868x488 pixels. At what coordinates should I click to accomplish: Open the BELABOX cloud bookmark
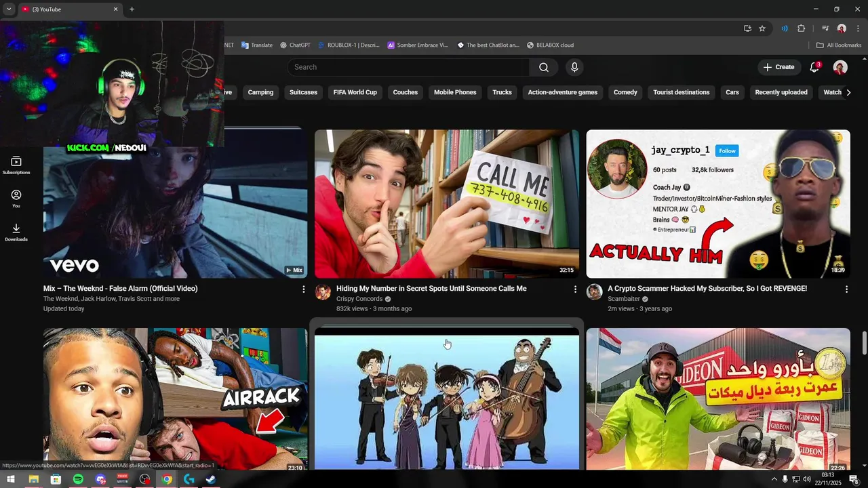tap(550, 45)
